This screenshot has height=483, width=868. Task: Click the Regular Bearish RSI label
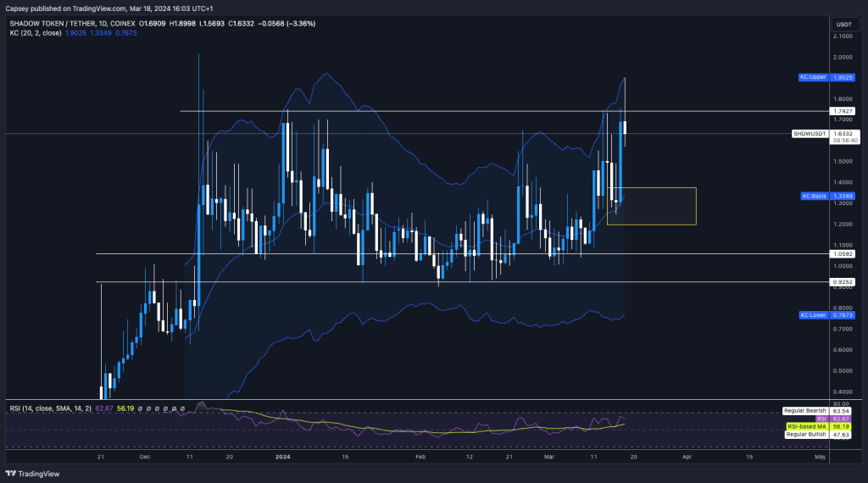804,410
